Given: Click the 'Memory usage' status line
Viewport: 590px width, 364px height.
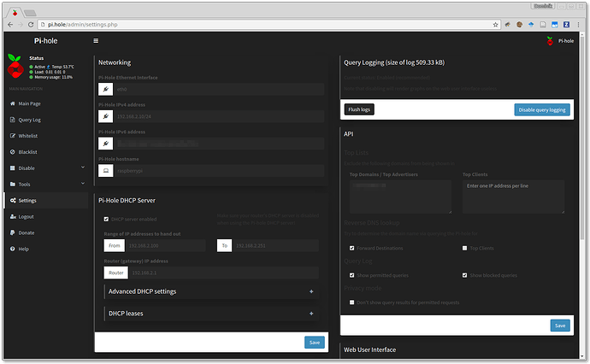Looking at the screenshot, I should point(53,77).
